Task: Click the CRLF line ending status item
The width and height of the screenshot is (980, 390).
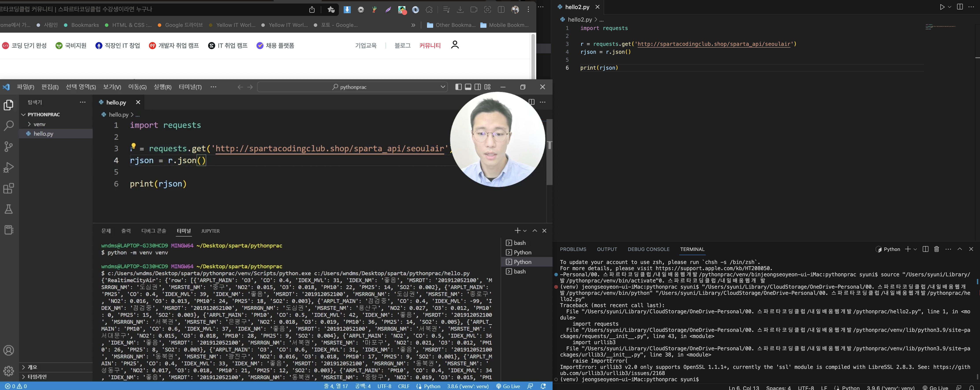Action: click(404, 386)
